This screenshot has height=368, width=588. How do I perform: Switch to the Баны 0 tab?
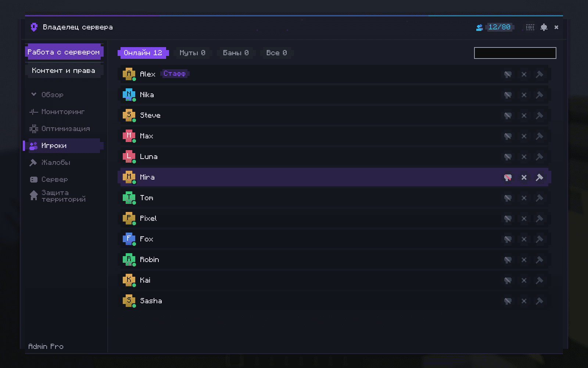[x=236, y=53]
